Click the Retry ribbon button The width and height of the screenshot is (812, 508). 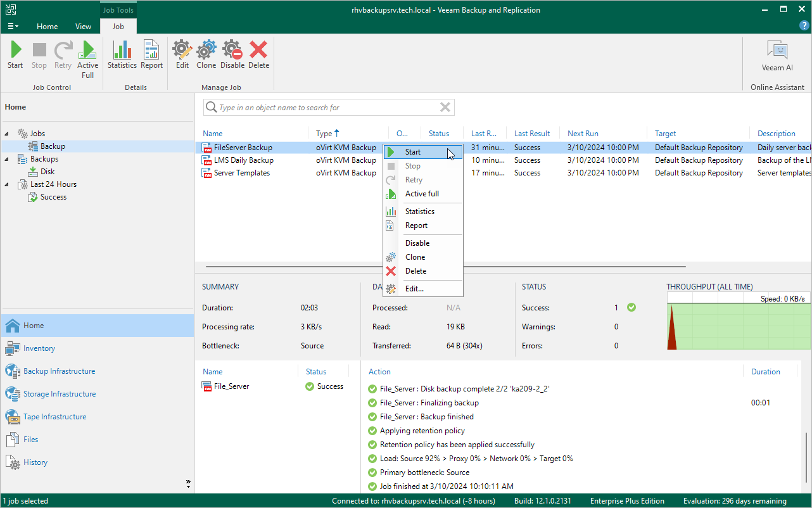click(x=63, y=55)
